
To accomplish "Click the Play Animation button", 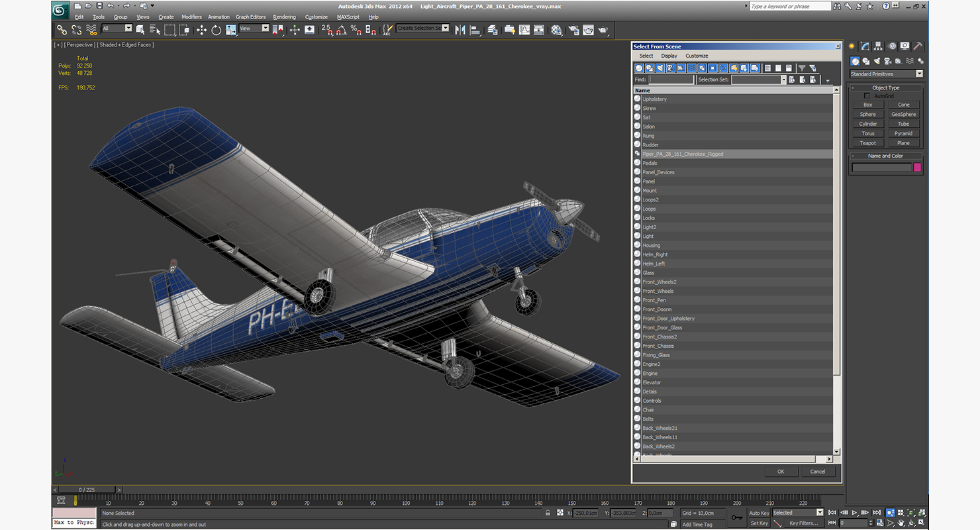I will [x=855, y=513].
